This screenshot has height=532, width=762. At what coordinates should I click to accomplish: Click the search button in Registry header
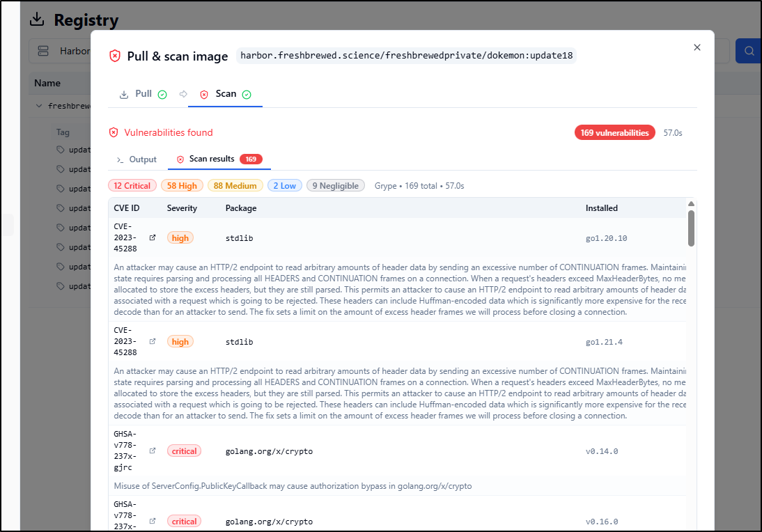point(749,51)
